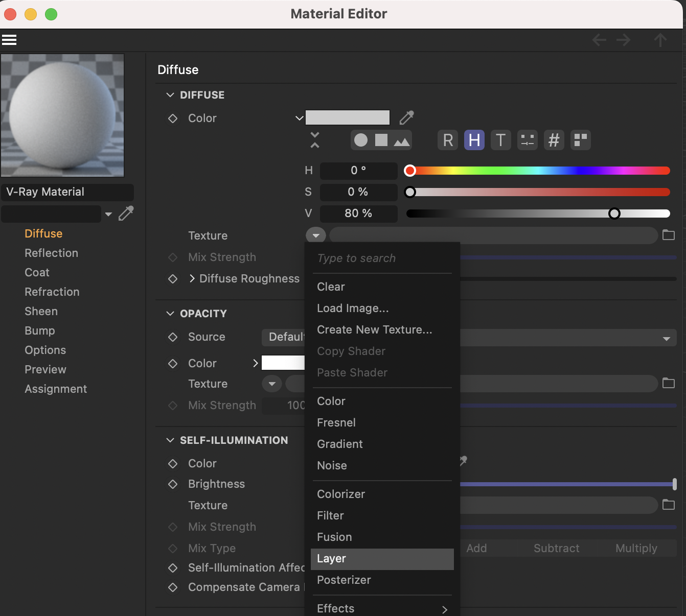Choose the Posterizer shader entry

382,580
